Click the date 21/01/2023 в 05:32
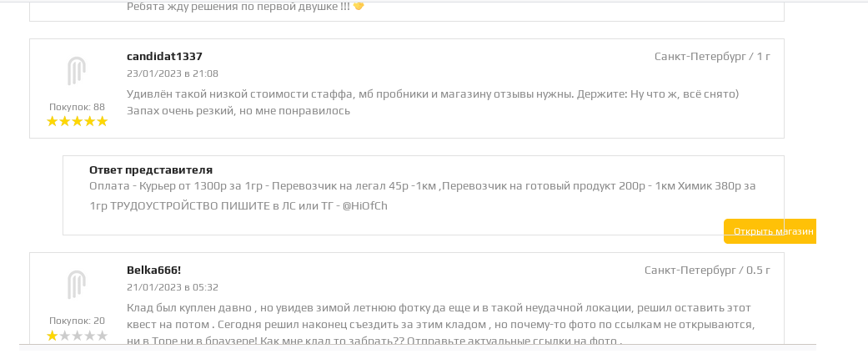This screenshot has width=868, height=354. tap(173, 287)
